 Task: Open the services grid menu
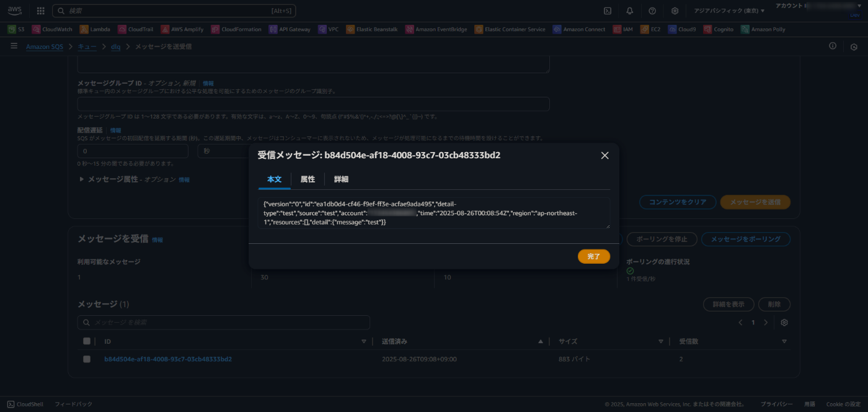41,11
